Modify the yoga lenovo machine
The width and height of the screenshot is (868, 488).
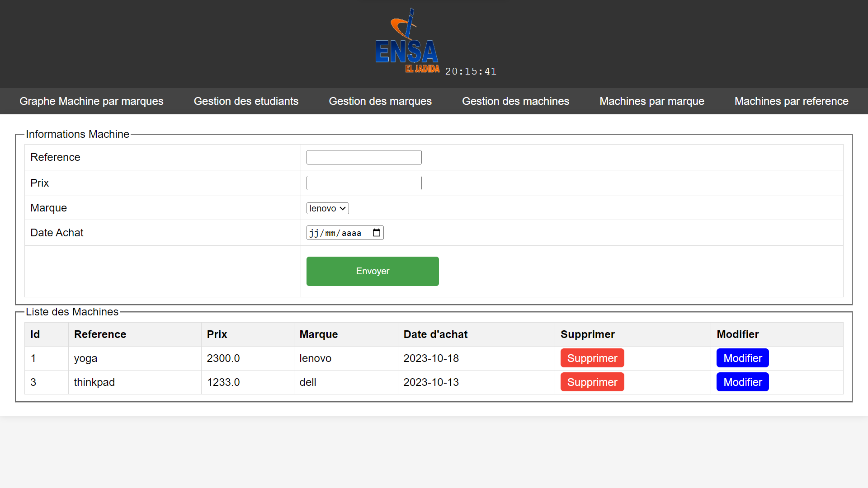coord(742,358)
